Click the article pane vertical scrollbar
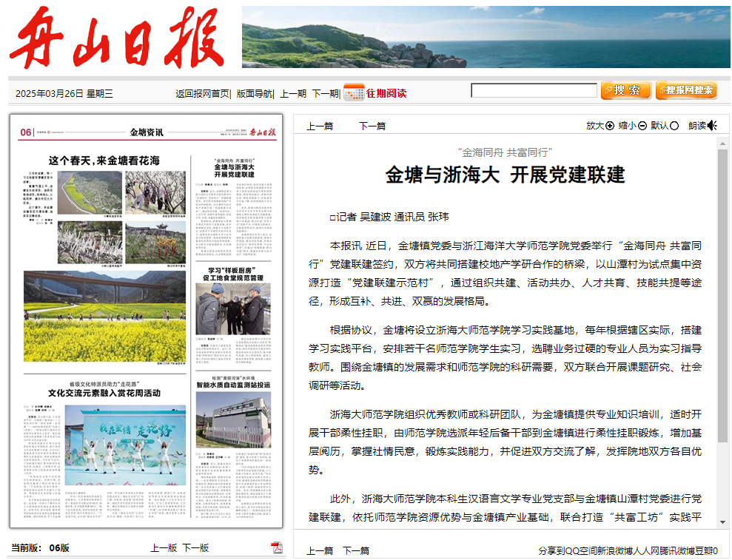732x560 pixels. pos(722,296)
